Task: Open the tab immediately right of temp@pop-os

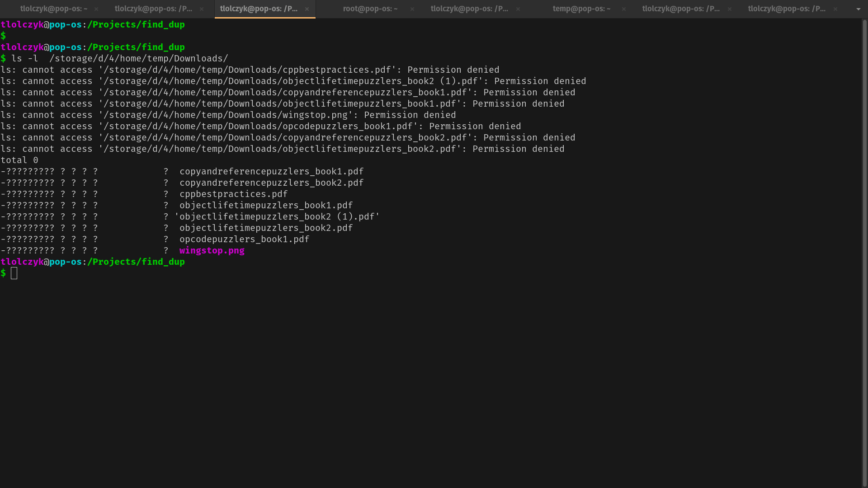Action: click(x=681, y=9)
